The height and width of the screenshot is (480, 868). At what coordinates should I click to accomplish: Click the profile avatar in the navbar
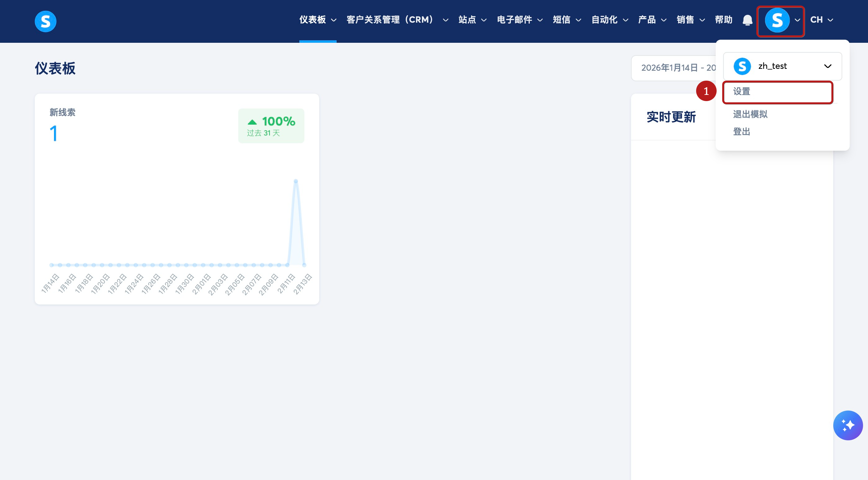pyautogui.click(x=777, y=20)
